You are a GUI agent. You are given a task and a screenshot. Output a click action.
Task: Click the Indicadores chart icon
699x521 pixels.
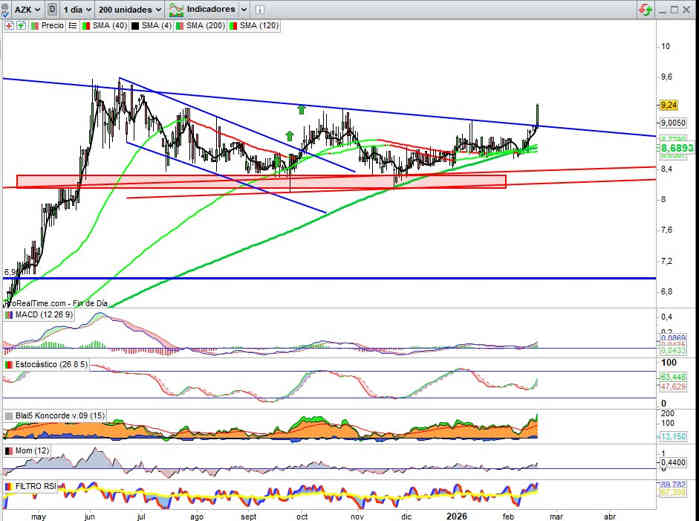[176, 9]
